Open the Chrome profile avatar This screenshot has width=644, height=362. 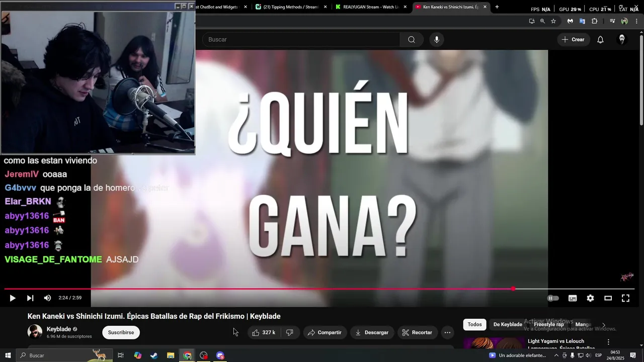point(624,21)
